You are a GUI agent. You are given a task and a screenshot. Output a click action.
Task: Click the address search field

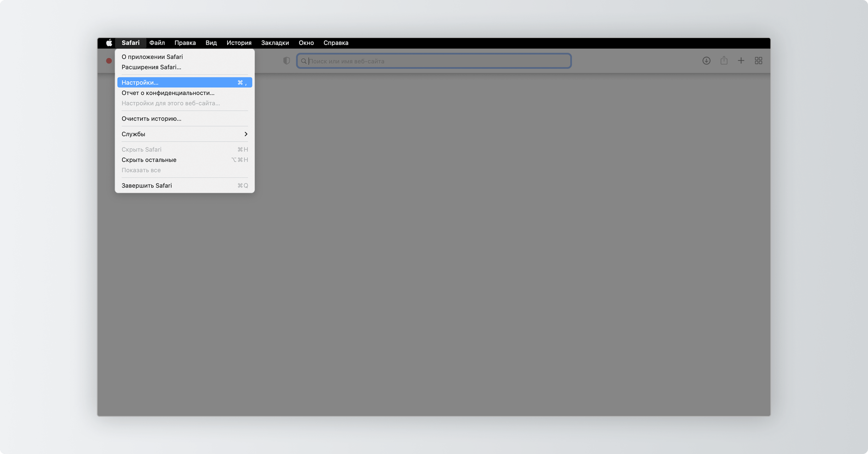(x=434, y=61)
